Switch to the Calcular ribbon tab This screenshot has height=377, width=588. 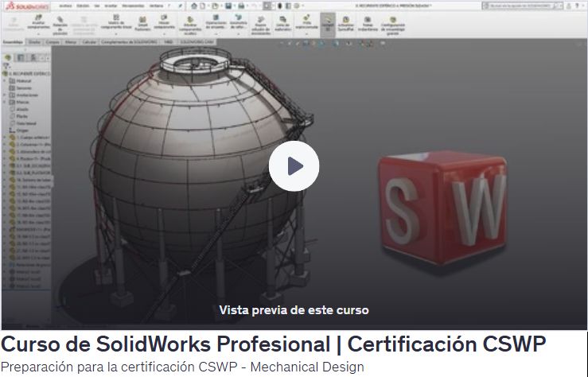pyautogui.click(x=89, y=42)
